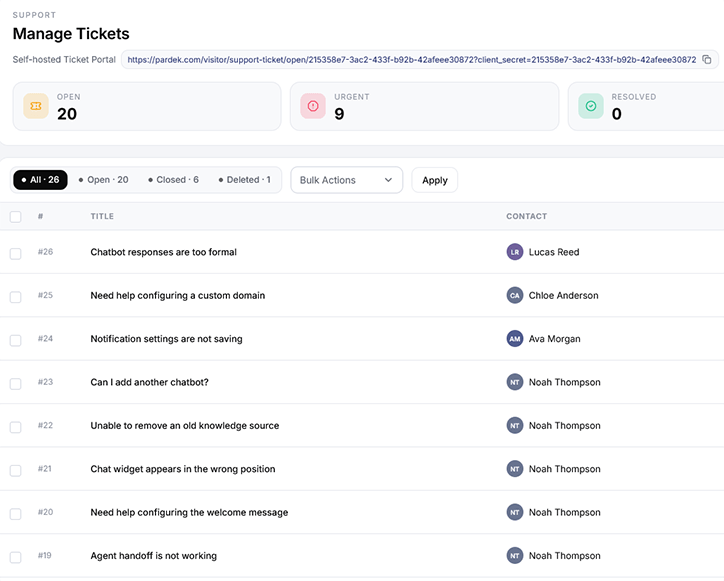Image resolution: width=724 pixels, height=581 pixels.
Task: Toggle the select-all checkbox in table header
Action: [x=16, y=217]
